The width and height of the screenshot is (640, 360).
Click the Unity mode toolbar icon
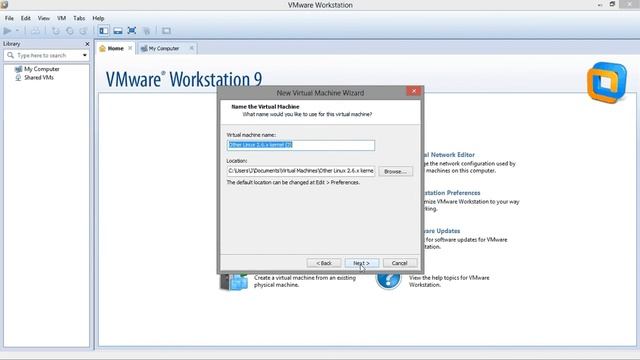(x=146, y=31)
